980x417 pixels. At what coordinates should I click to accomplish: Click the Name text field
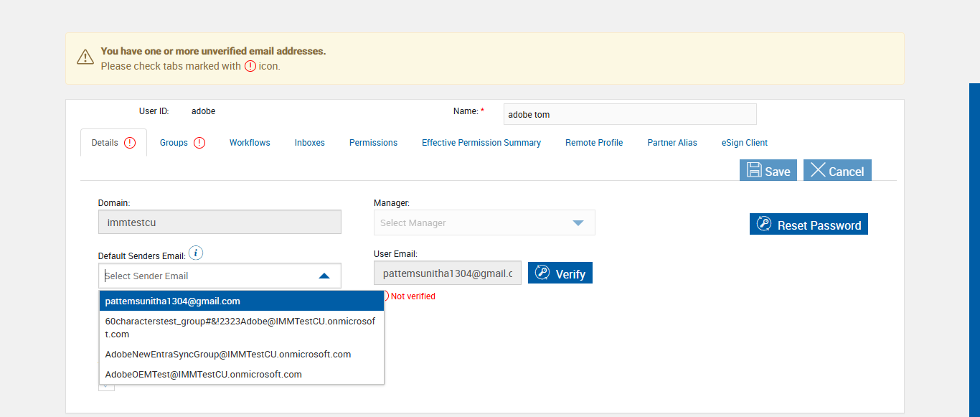coord(630,114)
